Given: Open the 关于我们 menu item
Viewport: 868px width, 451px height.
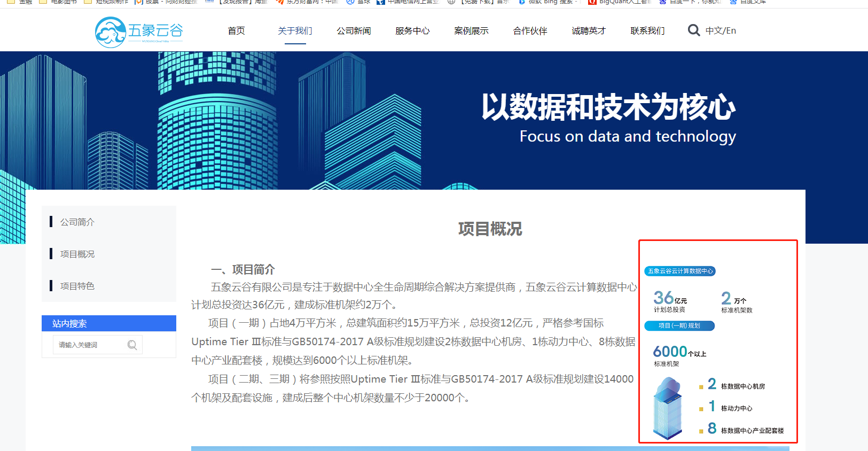Looking at the screenshot, I should coord(295,31).
